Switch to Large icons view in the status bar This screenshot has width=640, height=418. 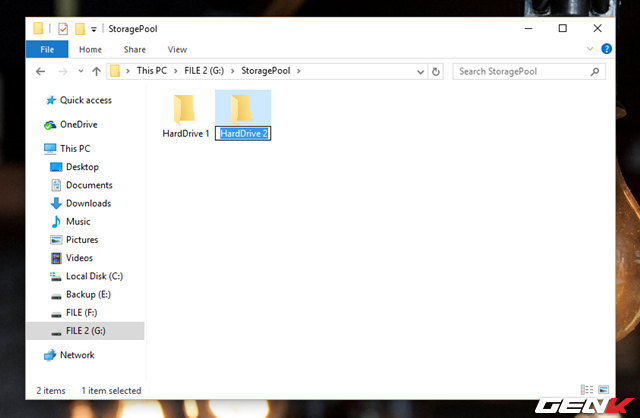[601, 390]
